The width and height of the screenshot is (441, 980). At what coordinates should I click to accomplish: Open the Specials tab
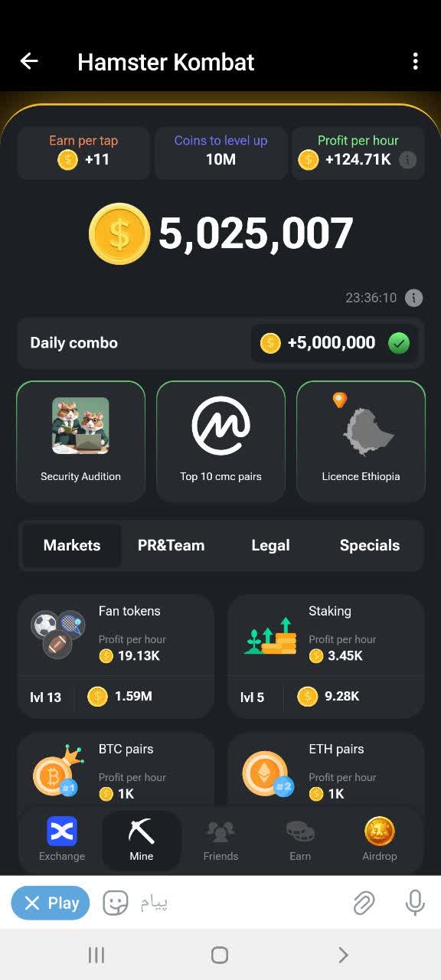[x=370, y=545]
